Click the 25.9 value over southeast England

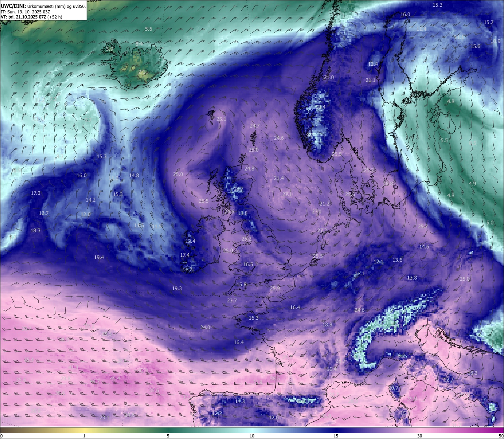(x=275, y=289)
